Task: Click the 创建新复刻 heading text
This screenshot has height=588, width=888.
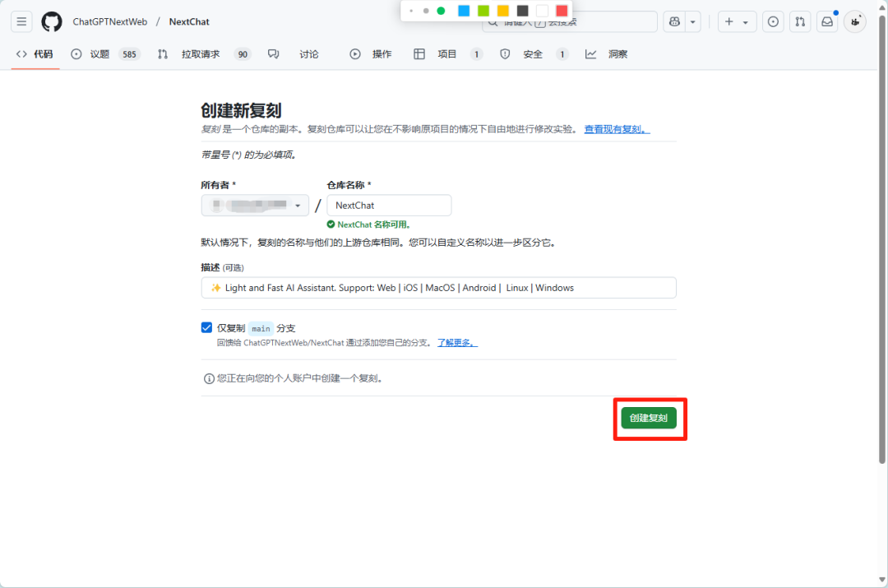Action: tap(241, 110)
